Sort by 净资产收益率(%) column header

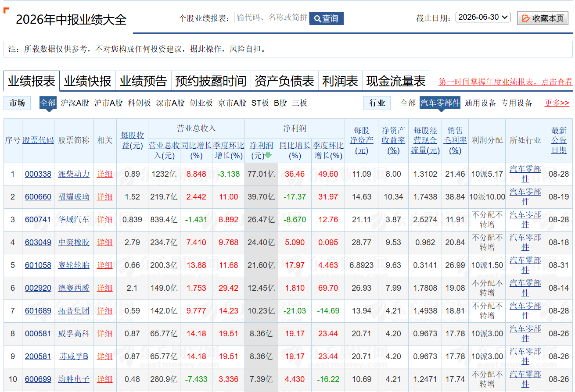[x=393, y=140]
